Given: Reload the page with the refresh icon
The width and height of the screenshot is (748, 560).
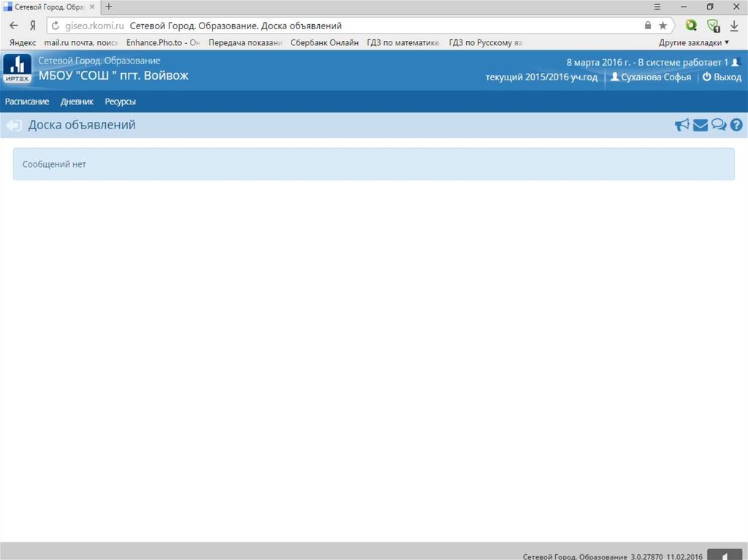Looking at the screenshot, I should coord(56,26).
